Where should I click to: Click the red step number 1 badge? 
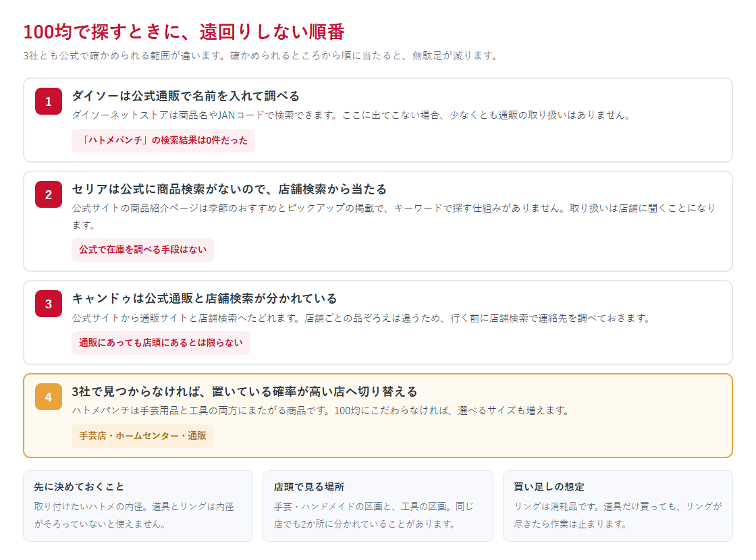tap(48, 101)
